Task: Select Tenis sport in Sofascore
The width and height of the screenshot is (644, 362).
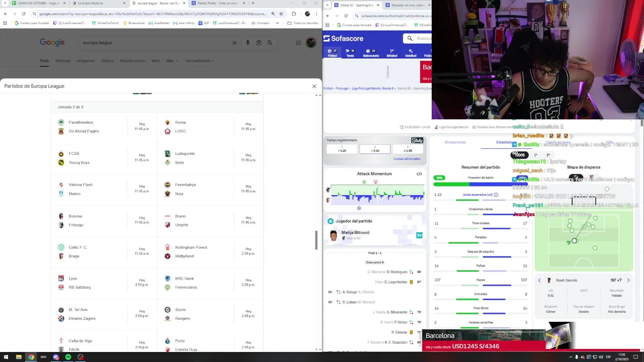Action: [350, 53]
